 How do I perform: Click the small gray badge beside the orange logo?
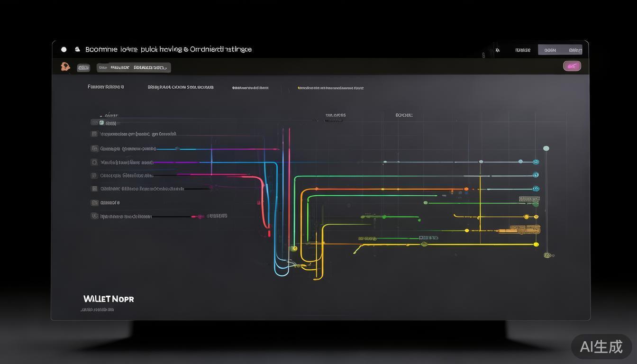(83, 68)
